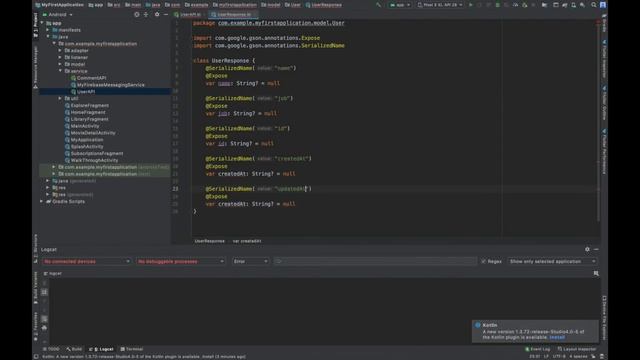The image size is (640, 360).
Task: Open the user account avatar icon
Action: click(603, 5)
